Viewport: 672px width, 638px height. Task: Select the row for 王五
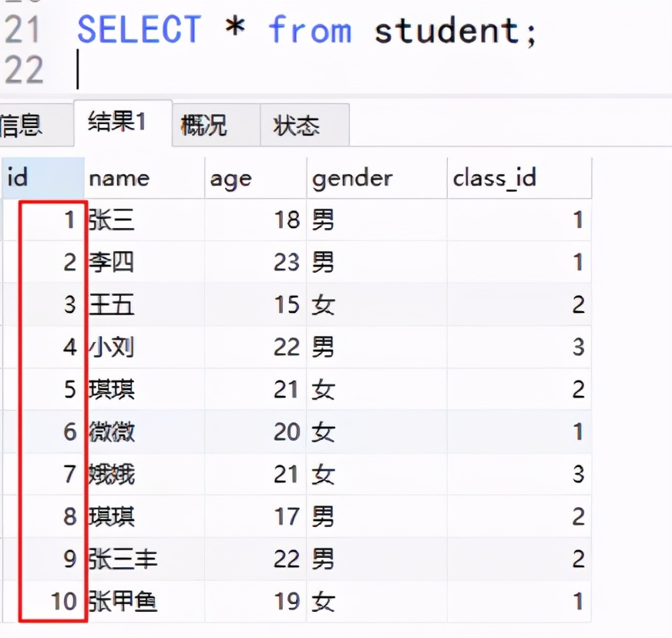(x=297, y=304)
